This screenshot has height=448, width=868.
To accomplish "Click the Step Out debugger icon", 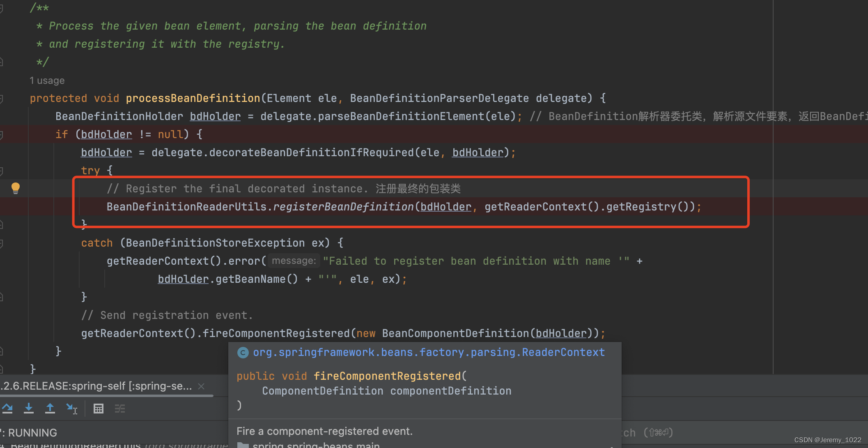I will (x=50, y=408).
